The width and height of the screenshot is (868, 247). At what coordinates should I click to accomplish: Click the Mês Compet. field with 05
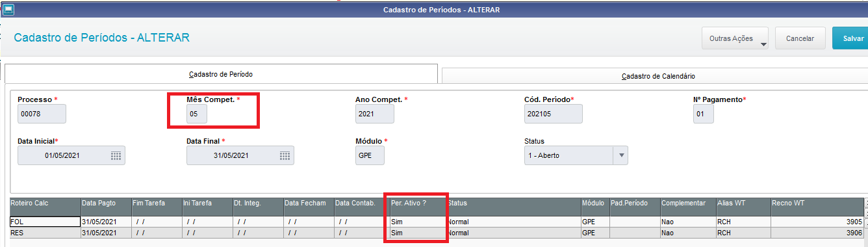(197, 114)
